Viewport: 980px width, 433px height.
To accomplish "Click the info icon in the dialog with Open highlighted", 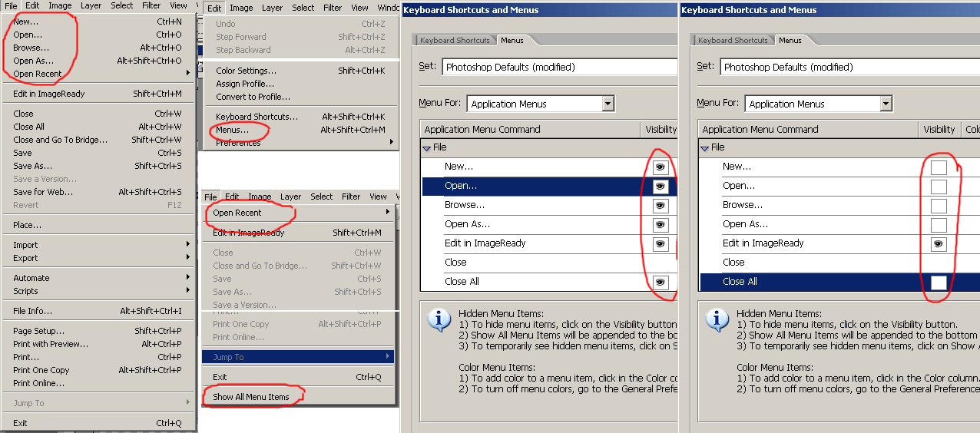I will [439, 320].
